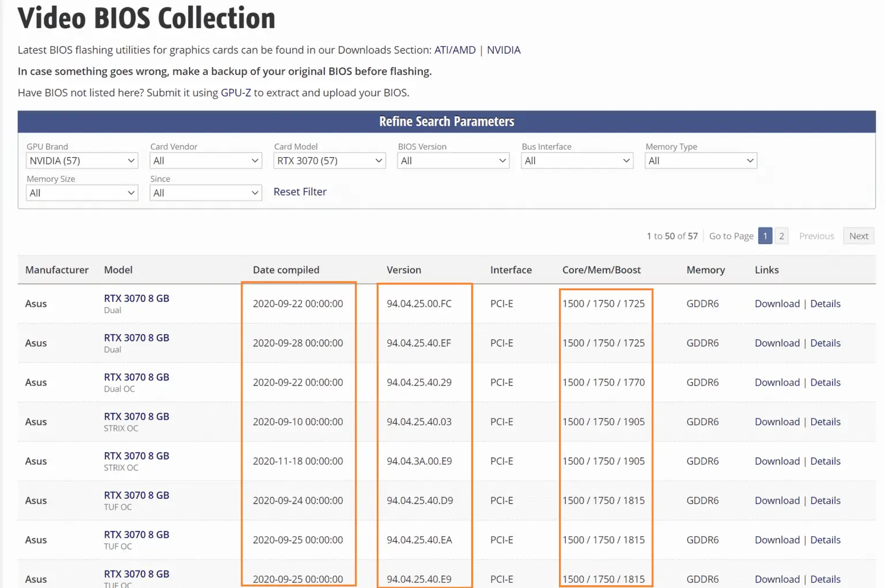Image resolution: width=885 pixels, height=588 pixels.
Task: Open RTX 3070 8 GB for version 94.04.25.40.D9
Action: tap(137, 495)
